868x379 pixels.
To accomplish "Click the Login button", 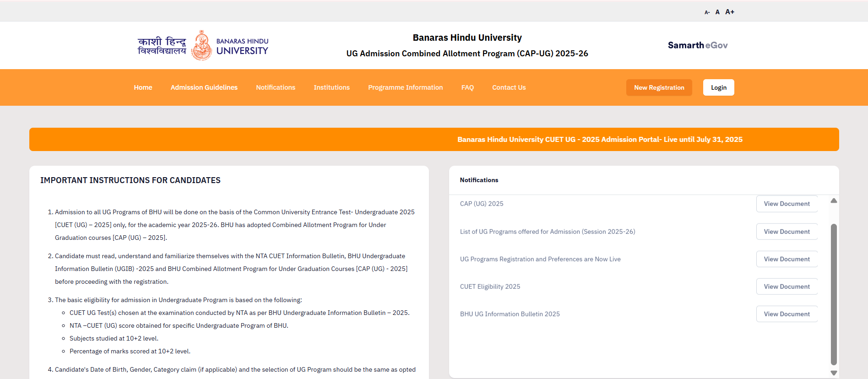I will tap(719, 87).
